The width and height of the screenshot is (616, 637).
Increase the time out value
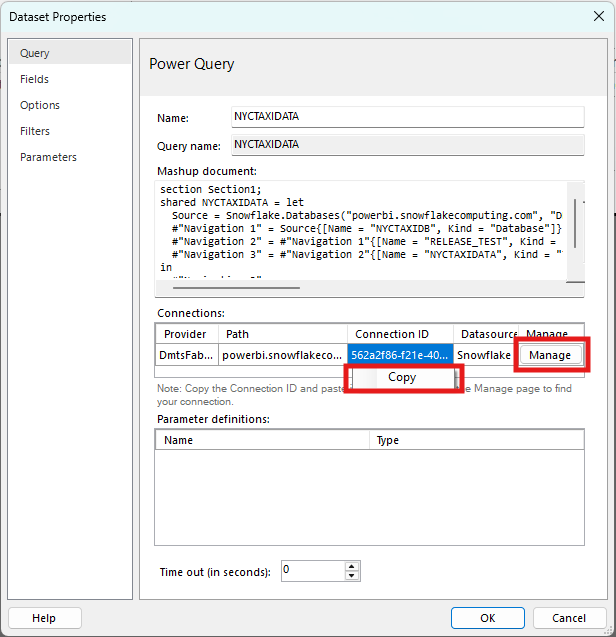click(351, 566)
